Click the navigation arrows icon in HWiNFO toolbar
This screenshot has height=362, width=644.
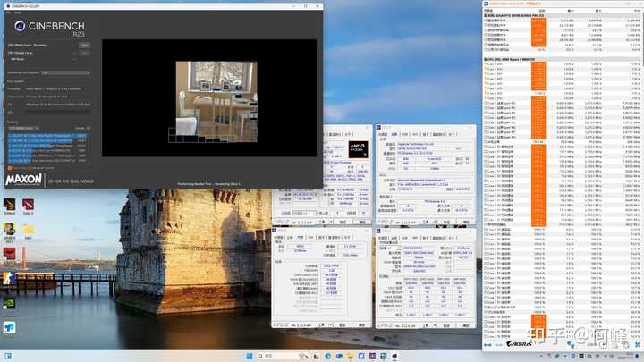tap(487, 345)
